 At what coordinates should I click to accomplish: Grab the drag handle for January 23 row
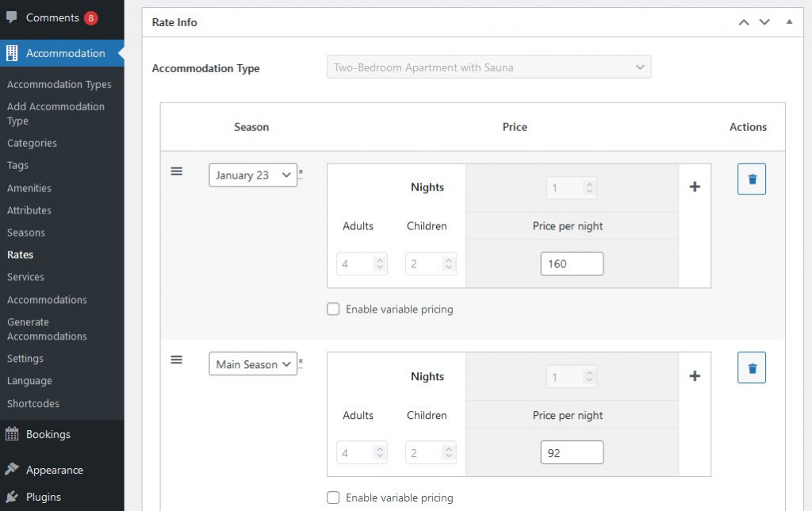pyautogui.click(x=177, y=171)
